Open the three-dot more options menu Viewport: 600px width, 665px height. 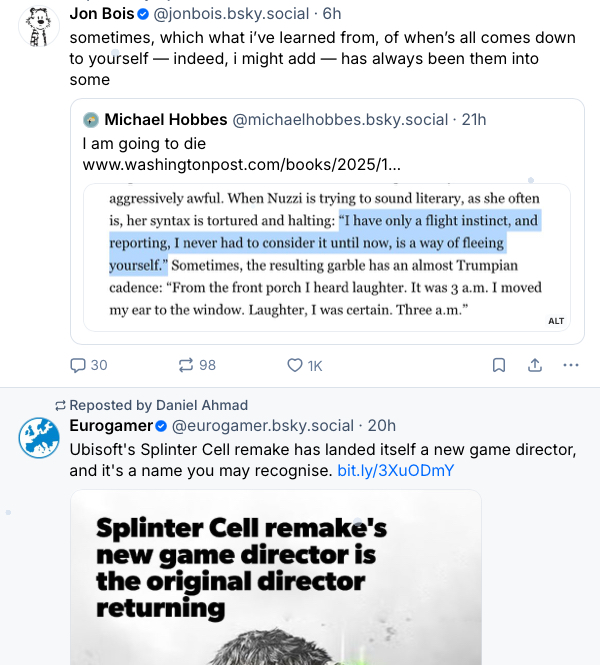571,365
